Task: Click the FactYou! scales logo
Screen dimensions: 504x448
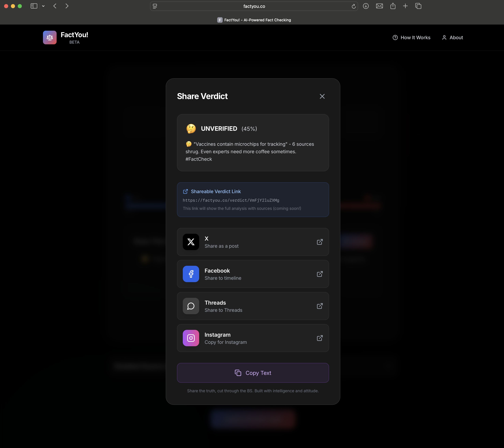Action: 50,38
